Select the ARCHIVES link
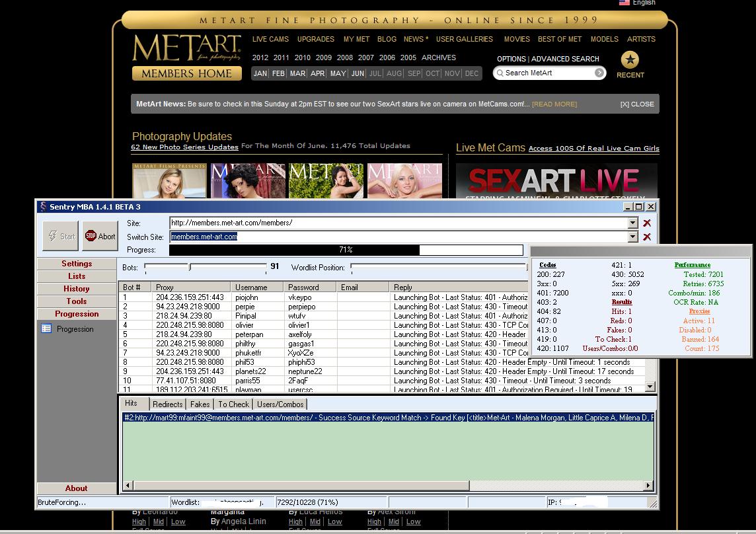 point(438,57)
